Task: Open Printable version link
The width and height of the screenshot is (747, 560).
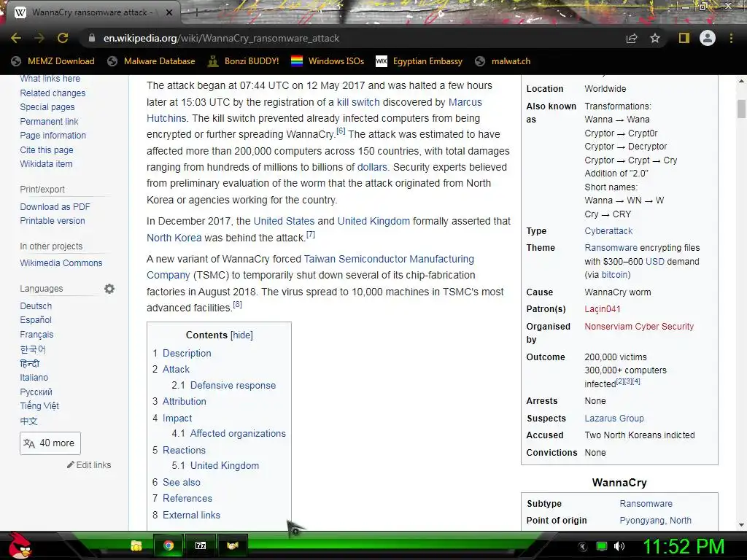Action: tap(53, 221)
